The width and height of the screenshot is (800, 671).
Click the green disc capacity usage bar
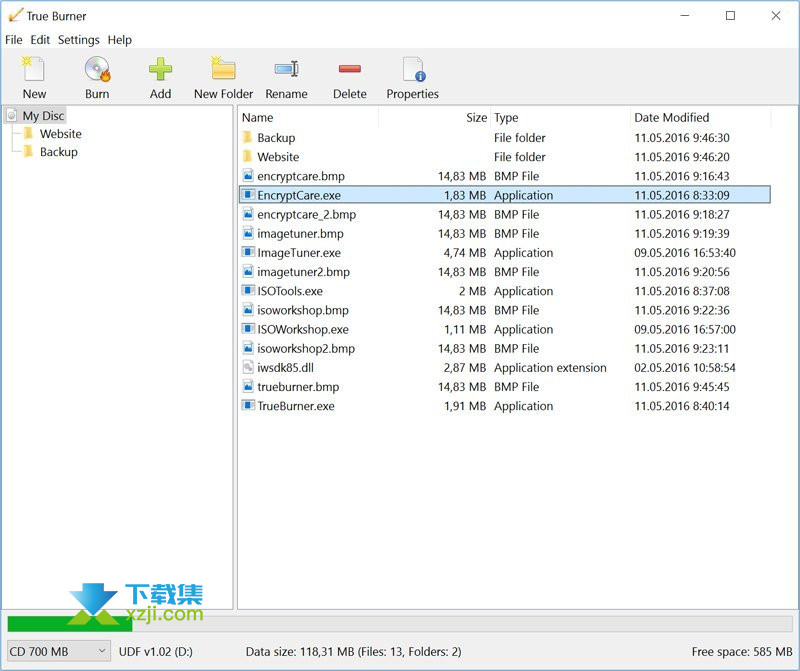point(70,624)
